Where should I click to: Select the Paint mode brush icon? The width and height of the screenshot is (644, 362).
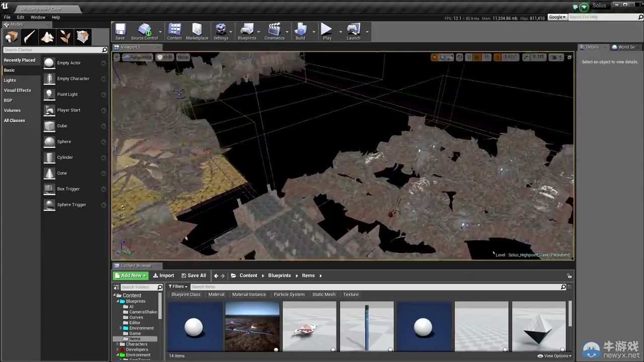click(29, 37)
